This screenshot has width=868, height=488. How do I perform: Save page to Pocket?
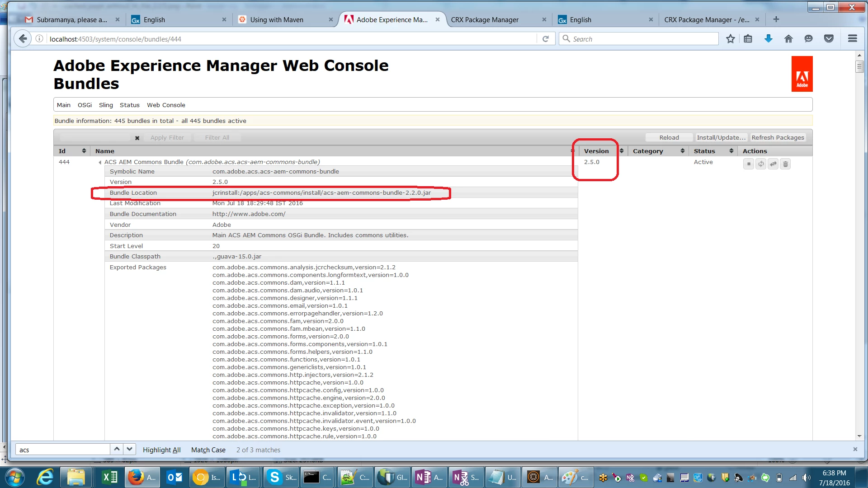[x=829, y=39]
